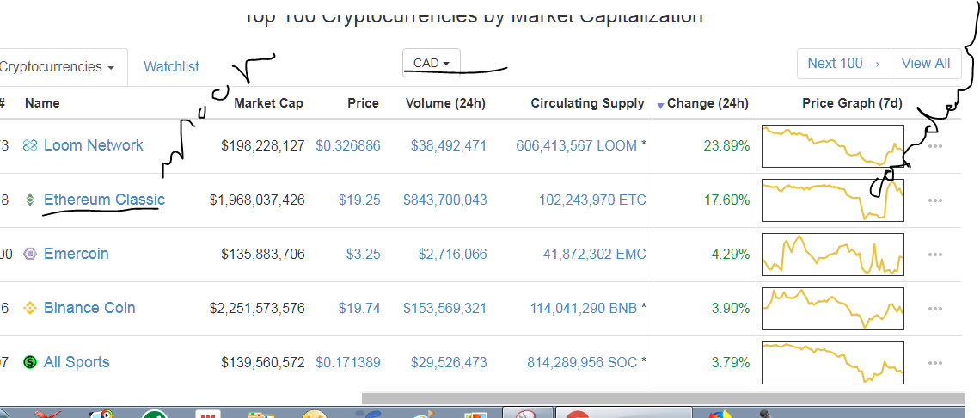980x418 pixels.
Task: Open Binance Coin volume $153,569,321
Action: 445,308
